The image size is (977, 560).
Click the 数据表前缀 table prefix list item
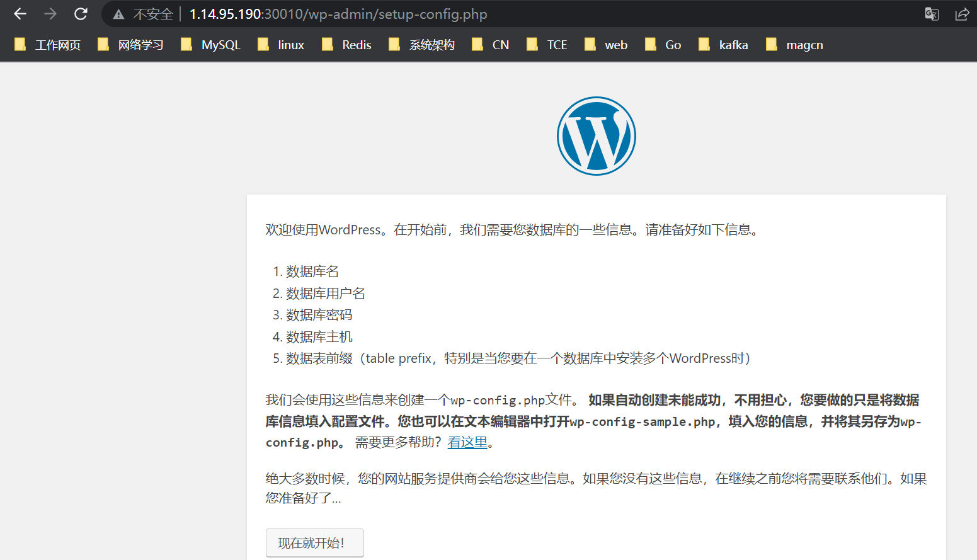coord(518,358)
